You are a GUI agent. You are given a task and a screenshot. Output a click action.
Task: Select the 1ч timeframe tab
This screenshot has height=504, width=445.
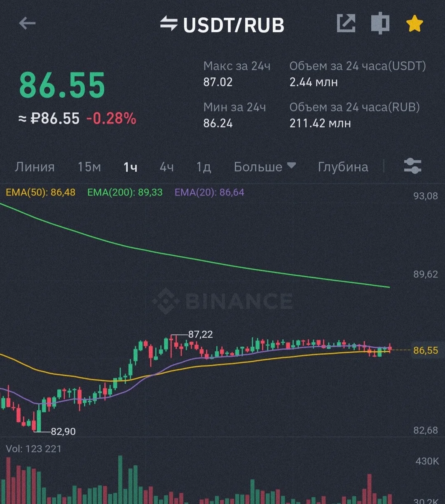(x=130, y=167)
